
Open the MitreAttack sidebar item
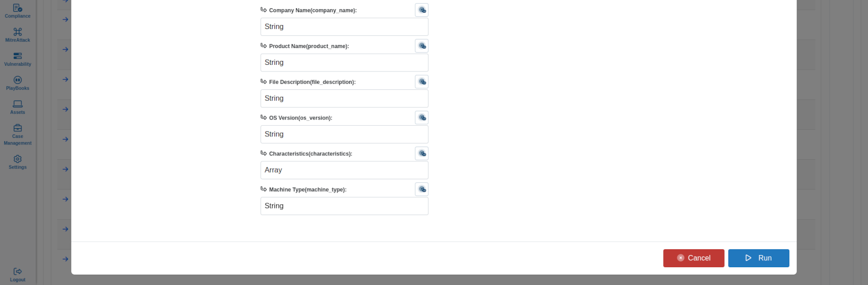pyautogui.click(x=17, y=35)
